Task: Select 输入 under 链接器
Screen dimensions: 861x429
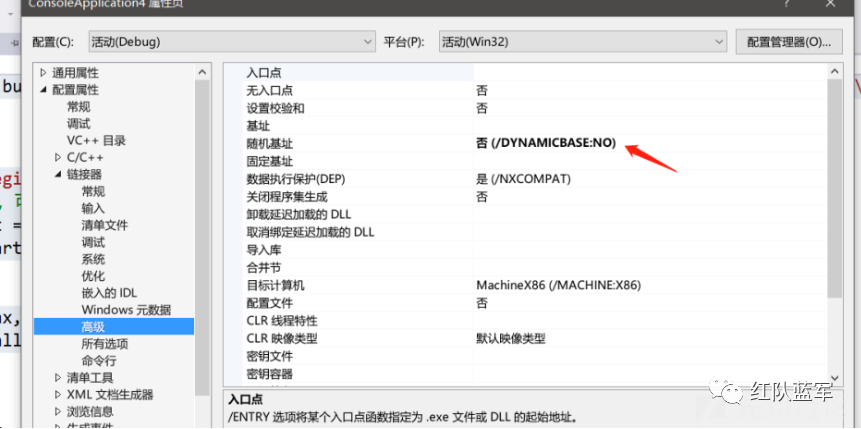Action: [93, 209]
